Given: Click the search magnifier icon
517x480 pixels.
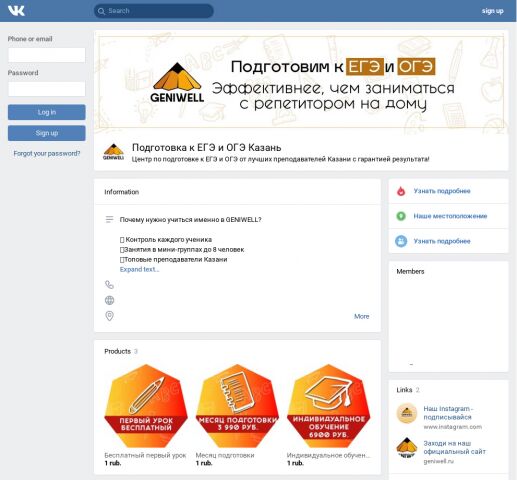Looking at the screenshot, I should [x=101, y=11].
